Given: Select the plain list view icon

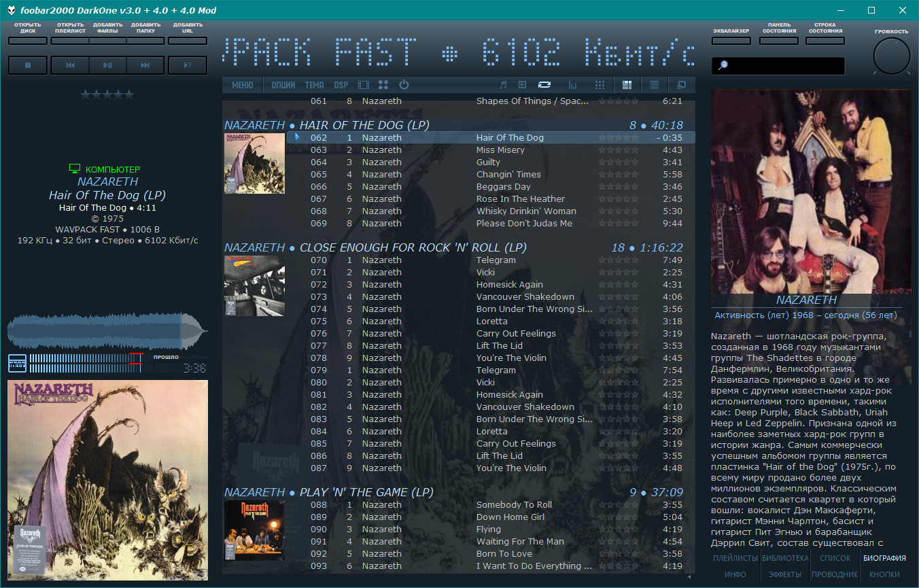Looking at the screenshot, I should click(x=654, y=85).
